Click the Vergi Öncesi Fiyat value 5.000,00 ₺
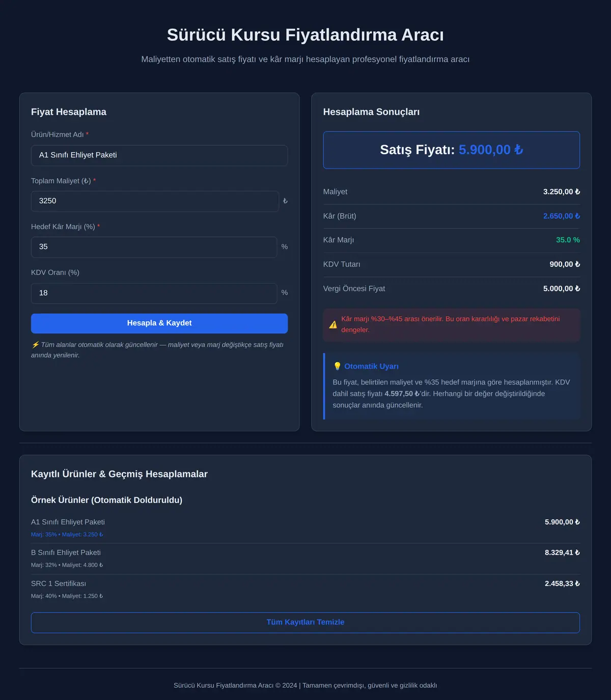This screenshot has height=700, width=611. pyautogui.click(x=562, y=289)
